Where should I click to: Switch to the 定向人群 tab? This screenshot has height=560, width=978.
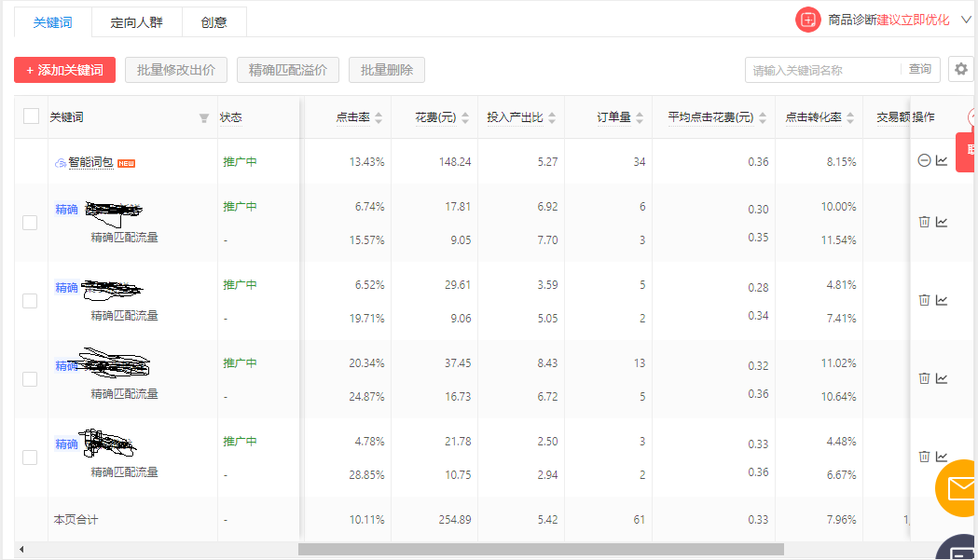(x=137, y=22)
